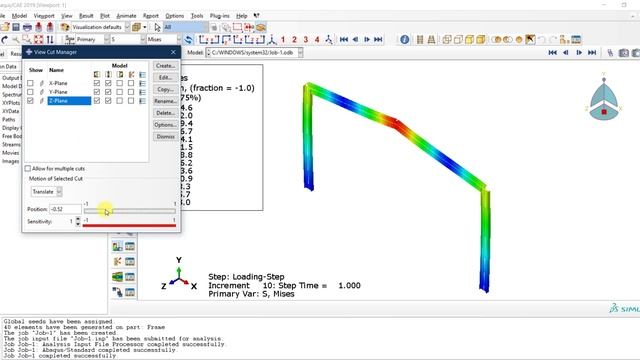The width and height of the screenshot is (640, 360).
Task: Select the box zoom tool
Action: pyautogui.click(x=27, y=40)
